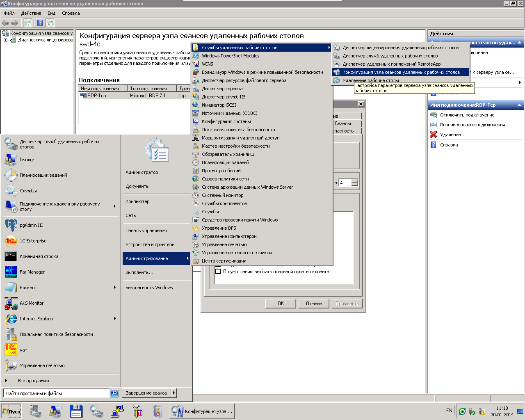Open Far Manager icon
The height and width of the screenshot is (420, 525).
click(11, 272)
